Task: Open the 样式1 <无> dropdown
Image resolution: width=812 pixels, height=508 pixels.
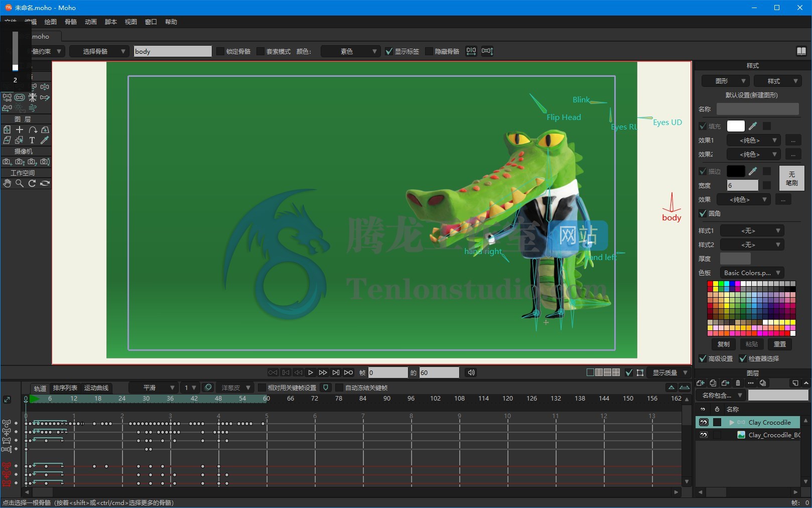Action: click(752, 230)
